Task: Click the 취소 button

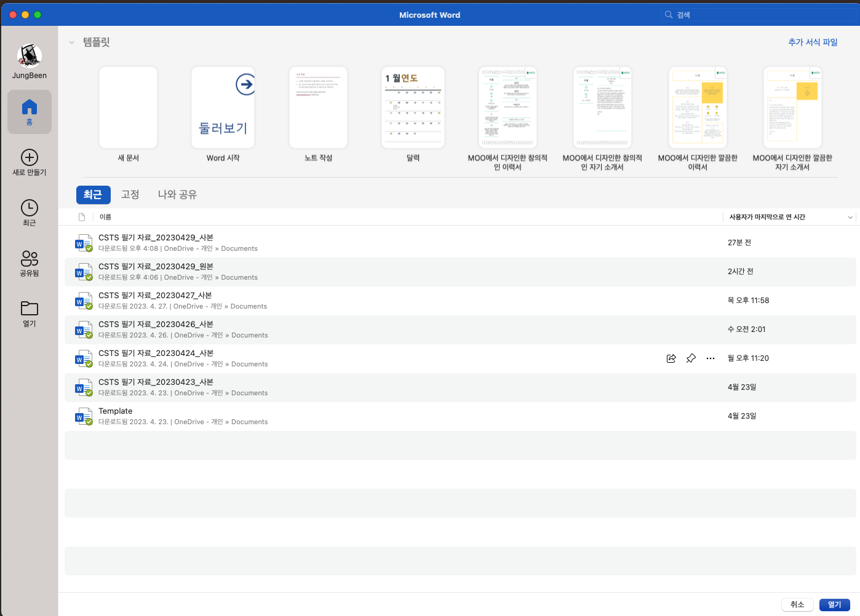Action: point(797,605)
